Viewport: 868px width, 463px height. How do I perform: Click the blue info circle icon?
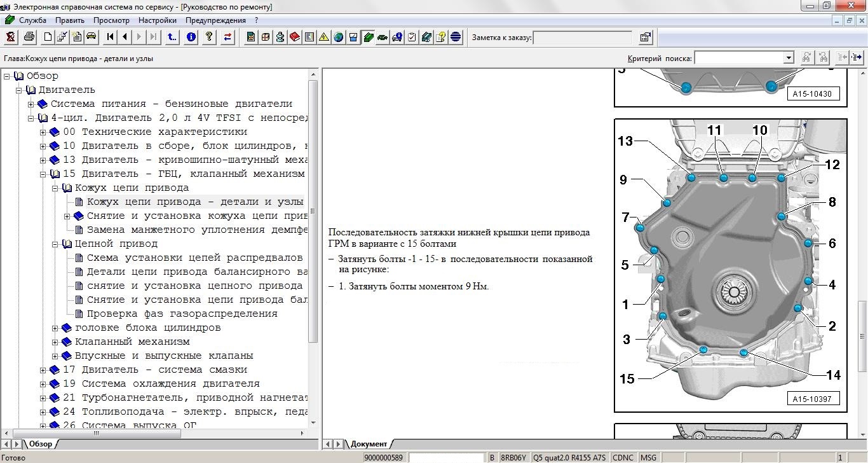(191, 37)
